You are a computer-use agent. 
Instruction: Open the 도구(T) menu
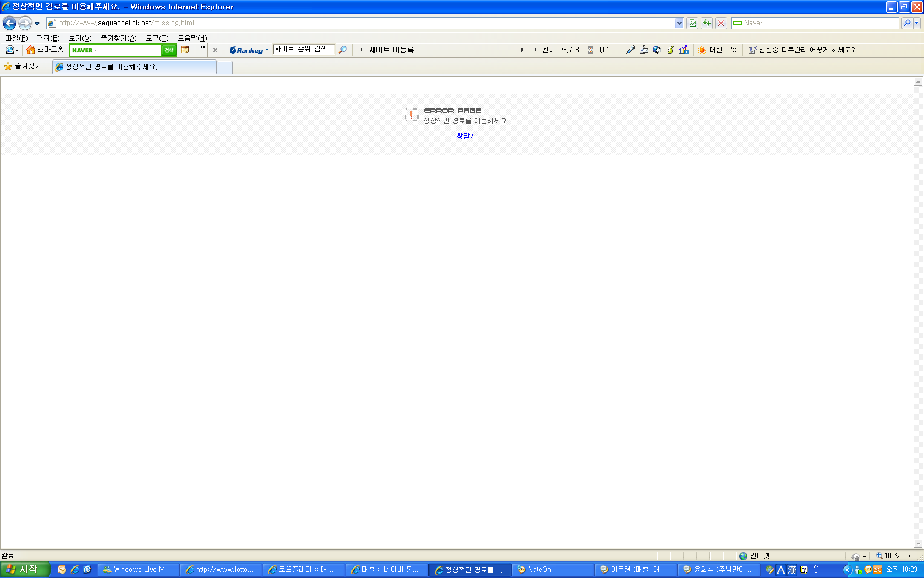point(157,38)
